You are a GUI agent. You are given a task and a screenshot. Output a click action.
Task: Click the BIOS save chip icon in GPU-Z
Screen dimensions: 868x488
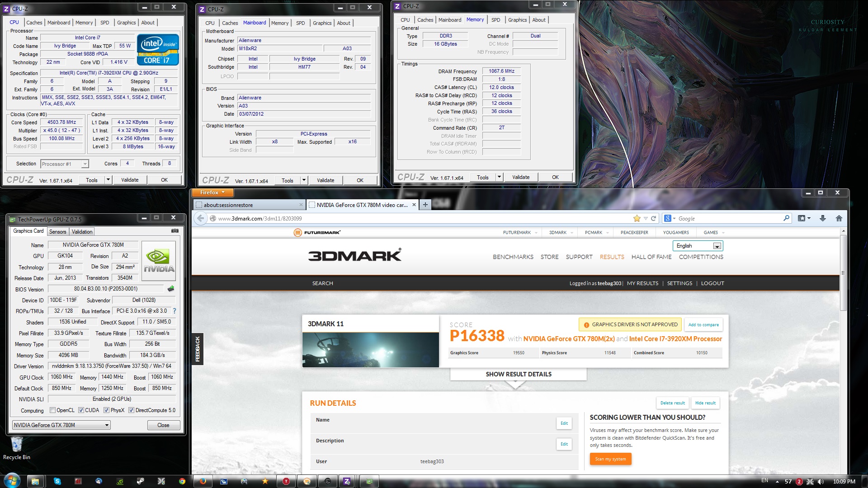click(x=171, y=289)
